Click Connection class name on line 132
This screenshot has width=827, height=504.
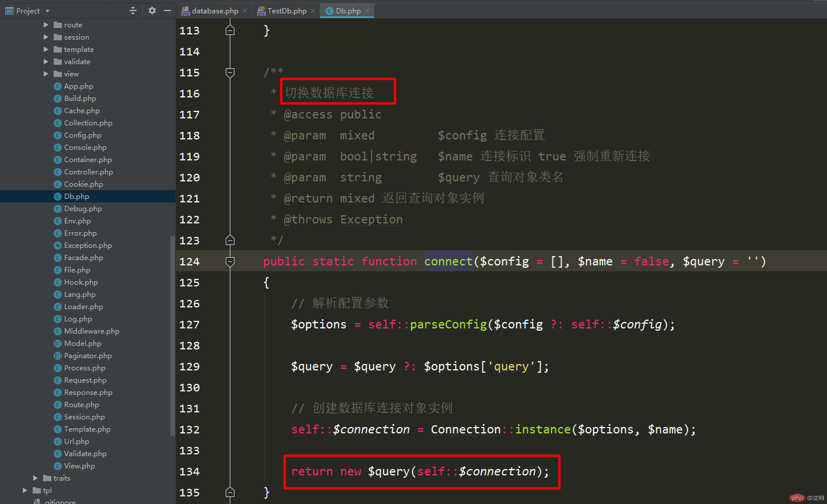pyautogui.click(x=466, y=429)
